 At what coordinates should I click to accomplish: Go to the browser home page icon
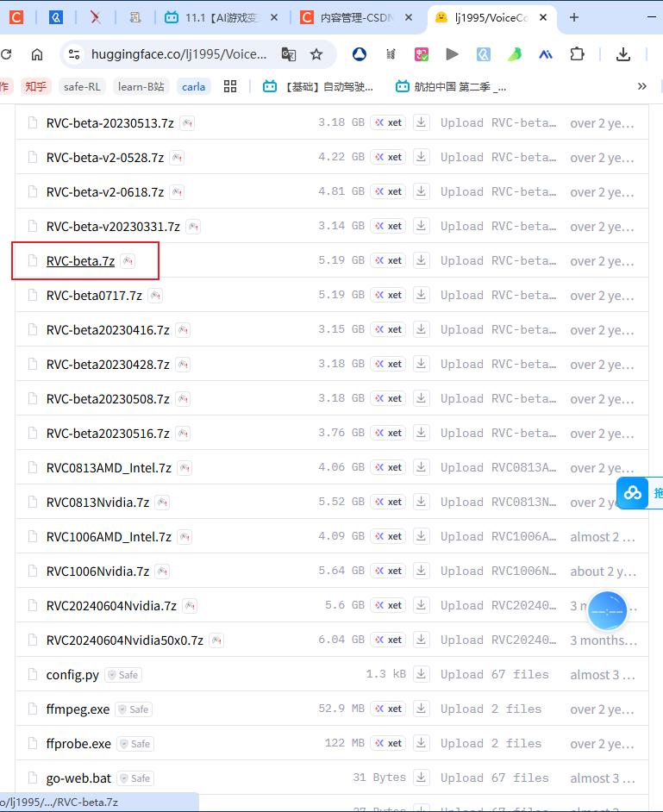coord(37,53)
